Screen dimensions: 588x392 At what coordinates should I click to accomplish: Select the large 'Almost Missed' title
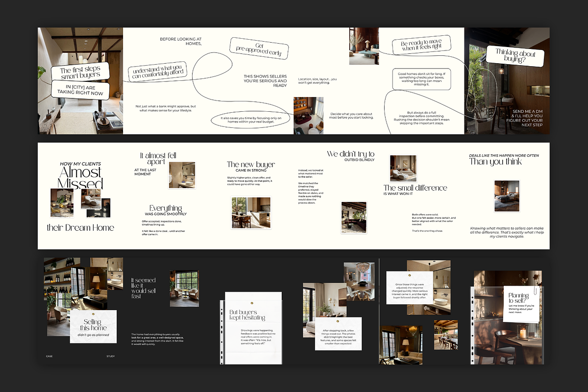tap(80, 178)
